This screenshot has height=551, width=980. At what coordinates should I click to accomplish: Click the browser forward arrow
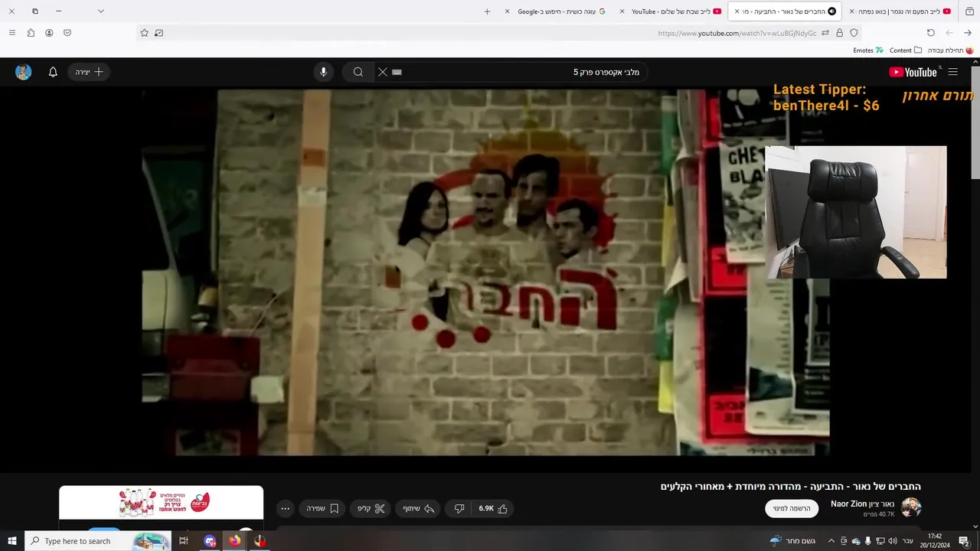[949, 33]
